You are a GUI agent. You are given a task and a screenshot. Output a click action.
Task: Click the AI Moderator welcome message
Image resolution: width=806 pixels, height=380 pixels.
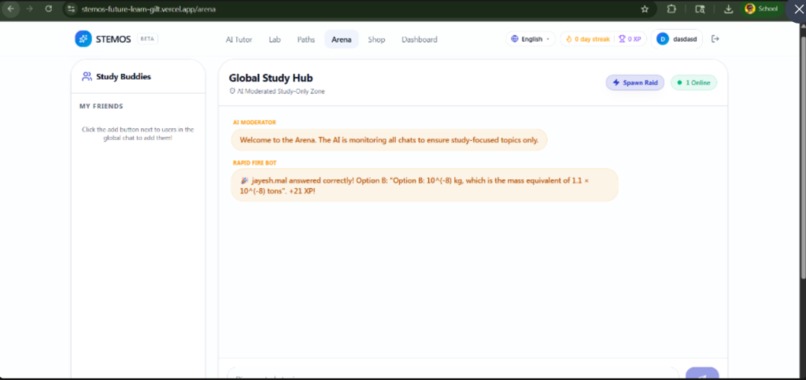coord(389,140)
